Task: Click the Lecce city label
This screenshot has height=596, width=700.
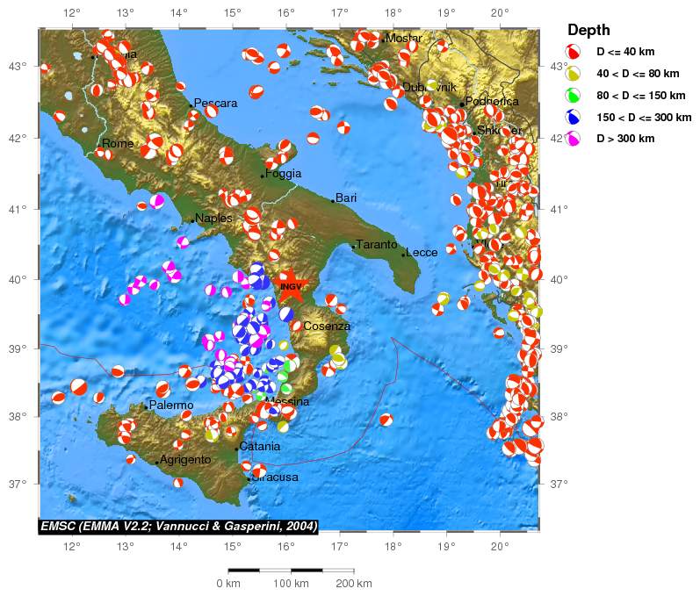Action: click(x=422, y=253)
